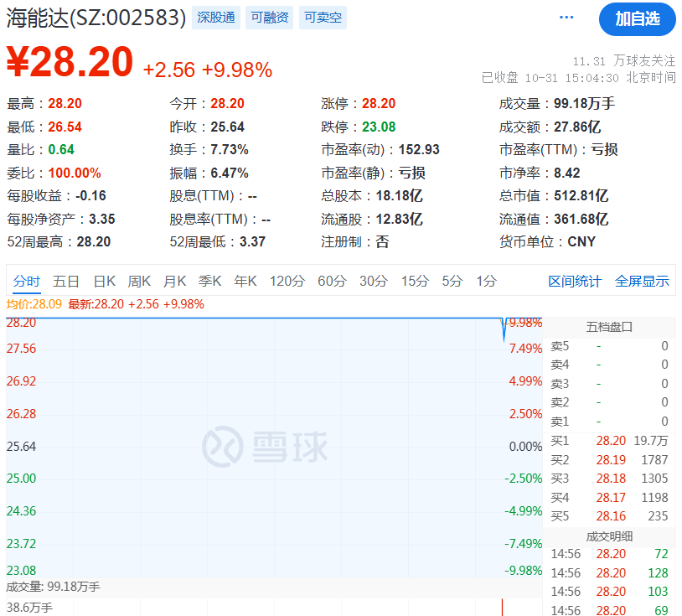Choose the 30分 interval tab
682x616 pixels.
(x=374, y=281)
